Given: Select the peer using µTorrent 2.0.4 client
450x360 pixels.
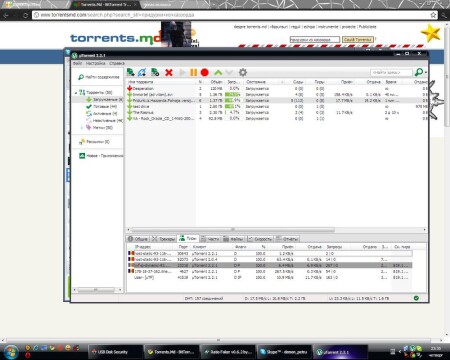Looking at the screenshot, I should (270, 259).
